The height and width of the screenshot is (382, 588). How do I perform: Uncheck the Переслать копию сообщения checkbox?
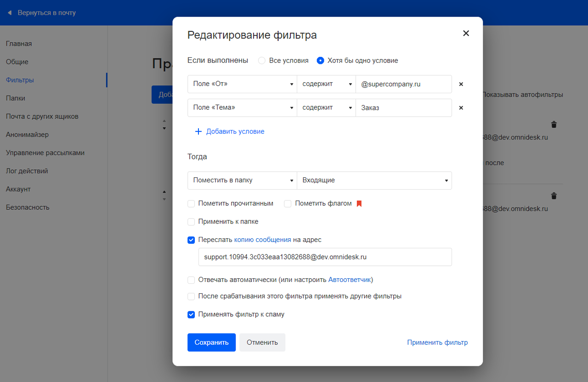[x=191, y=240]
